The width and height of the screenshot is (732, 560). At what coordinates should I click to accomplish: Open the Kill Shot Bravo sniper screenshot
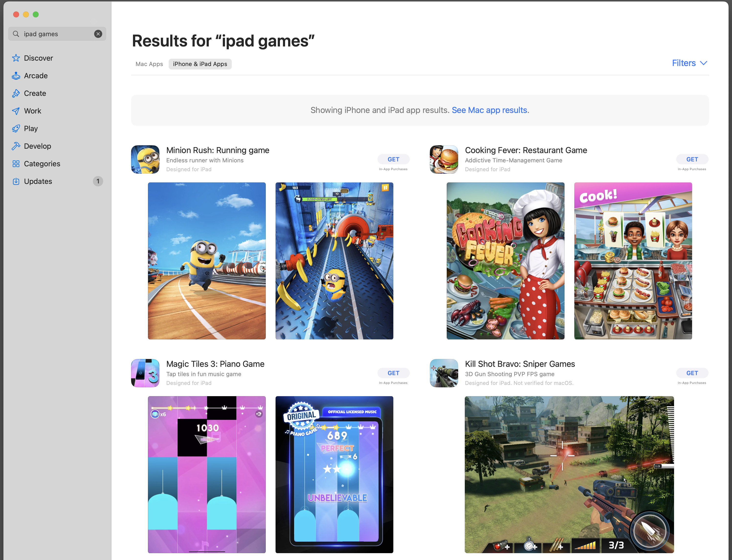pos(569,475)
